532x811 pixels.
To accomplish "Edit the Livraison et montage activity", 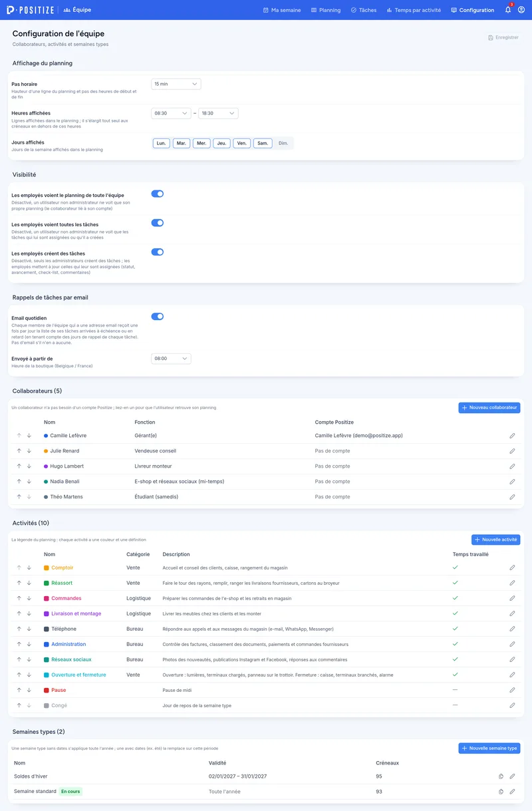I will coord(512,614).
